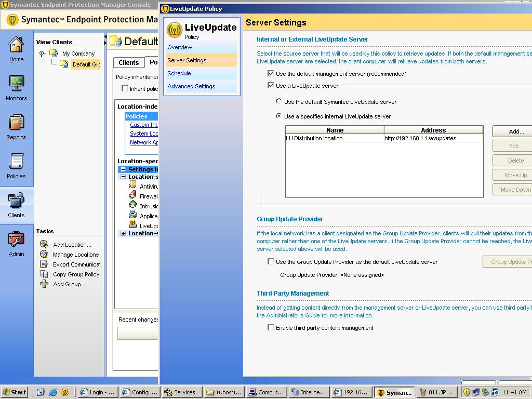Click the Show Desktop quick launch icon
532x399 pixels.
coord(41,392)
